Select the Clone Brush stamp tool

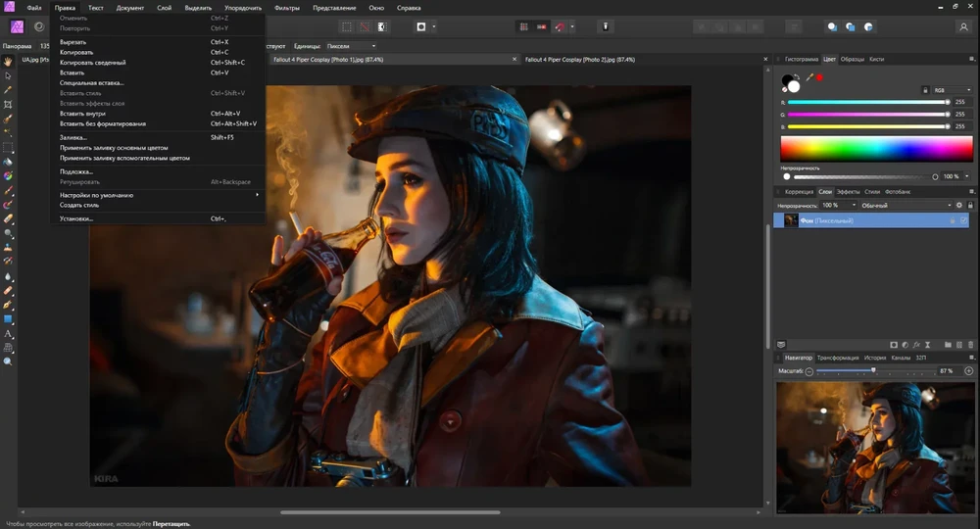(8, 247)
